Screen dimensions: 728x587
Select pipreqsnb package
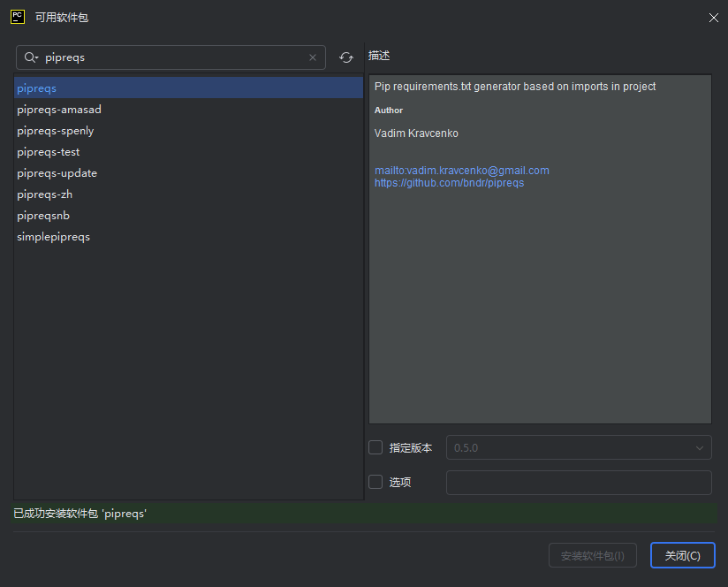click(x=188, y=216)
